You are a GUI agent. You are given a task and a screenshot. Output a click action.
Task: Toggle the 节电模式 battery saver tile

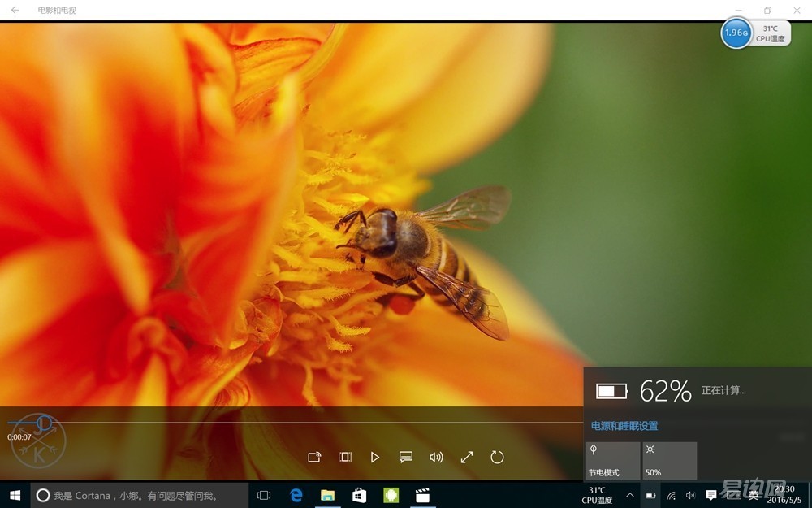(x=612, y=460)
